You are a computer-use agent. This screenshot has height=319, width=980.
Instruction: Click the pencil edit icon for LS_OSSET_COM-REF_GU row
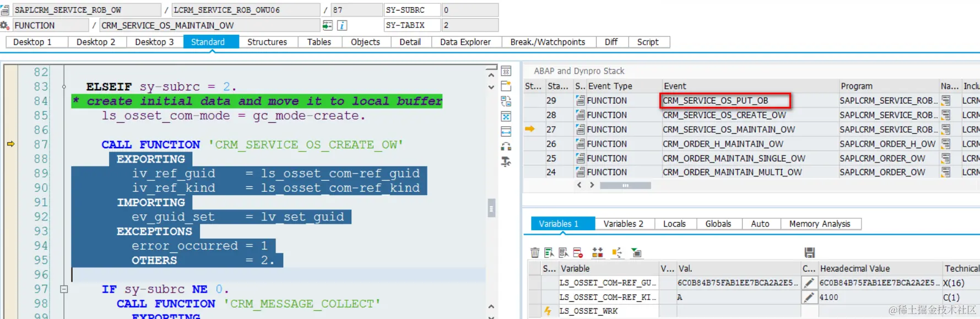coord(809,283)
